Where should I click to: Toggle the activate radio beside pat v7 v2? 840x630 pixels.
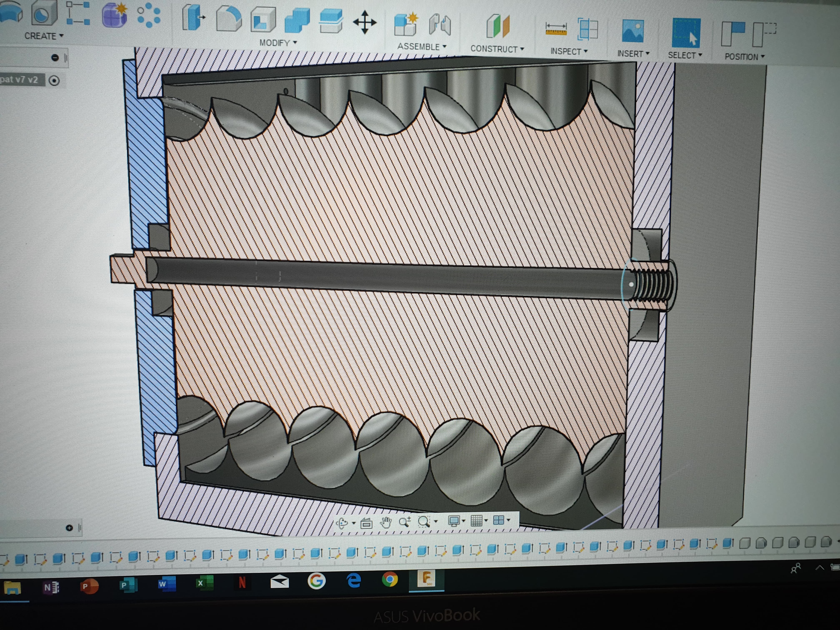pyautogui.click(x=54, y=80)
